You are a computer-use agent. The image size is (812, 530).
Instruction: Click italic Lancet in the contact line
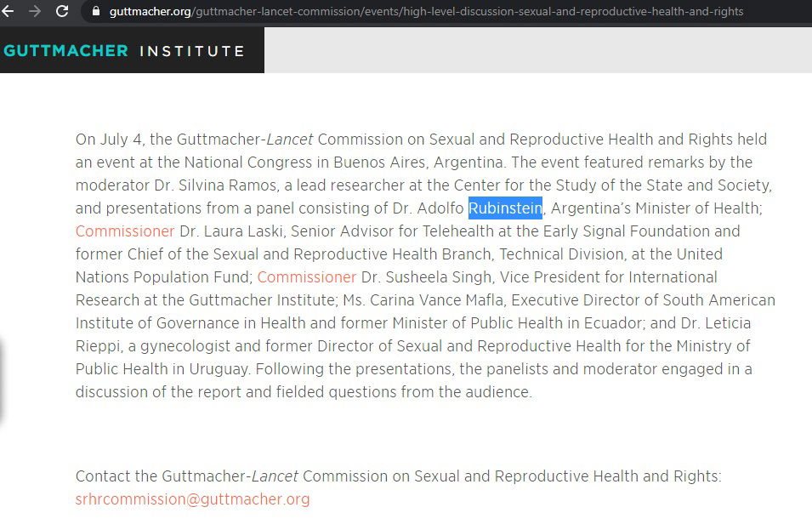[275, 476]
